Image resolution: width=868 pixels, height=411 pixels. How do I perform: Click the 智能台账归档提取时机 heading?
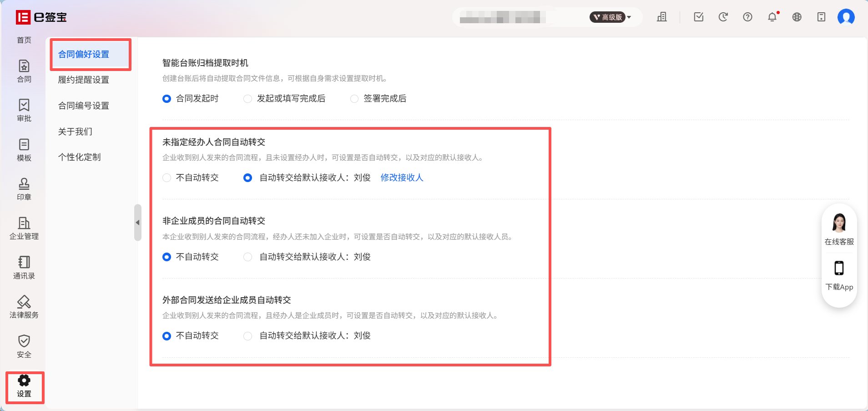tap(205, 63)
